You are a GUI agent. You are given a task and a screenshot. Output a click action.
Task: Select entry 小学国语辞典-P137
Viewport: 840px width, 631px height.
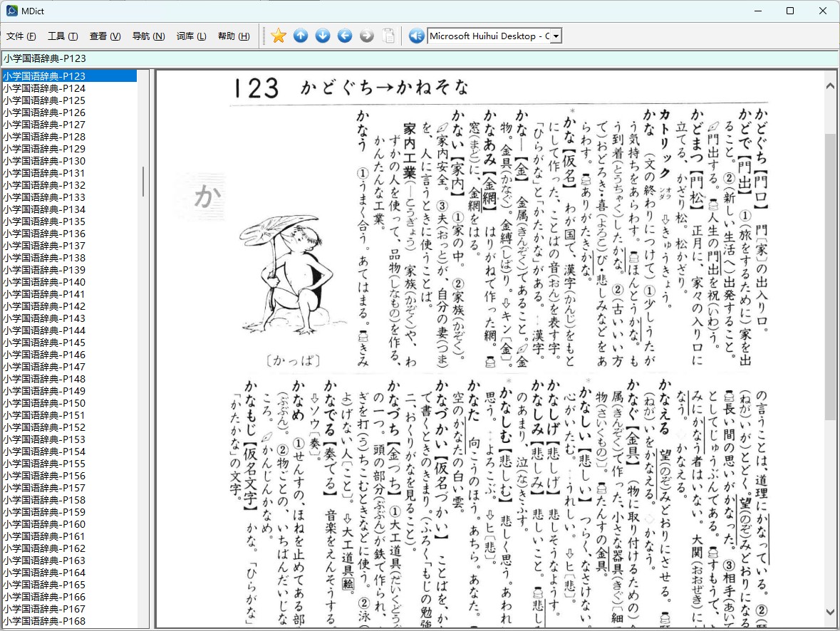[x=69, y=245]
